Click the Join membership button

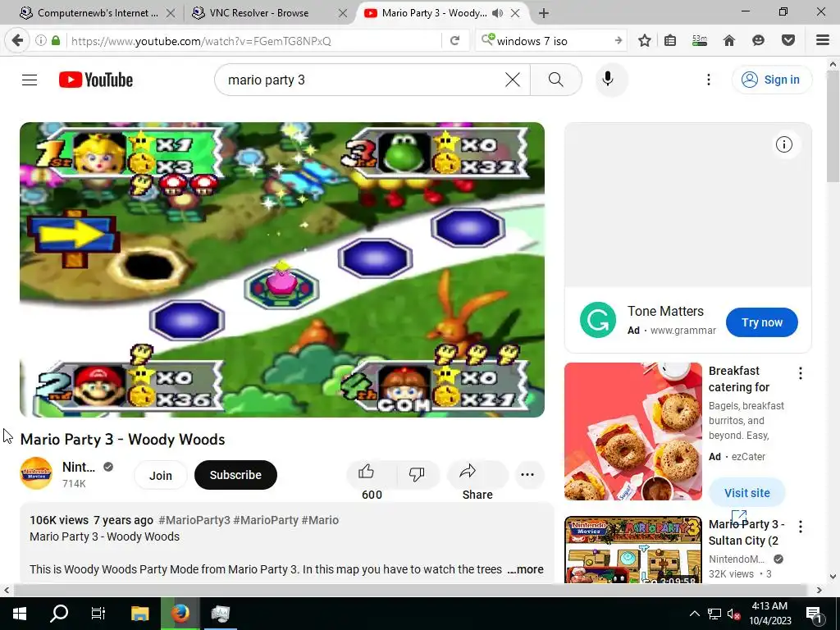click(160, 475)
